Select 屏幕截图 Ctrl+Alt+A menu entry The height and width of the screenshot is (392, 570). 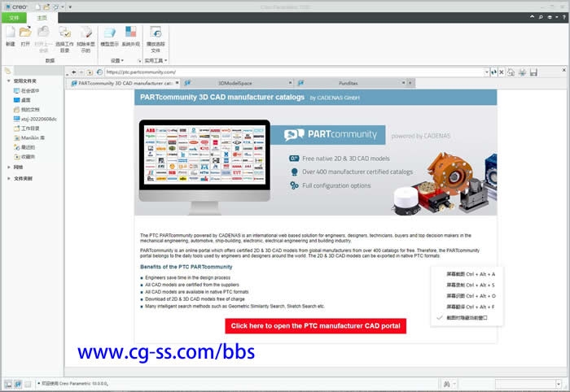coord(471,274)
